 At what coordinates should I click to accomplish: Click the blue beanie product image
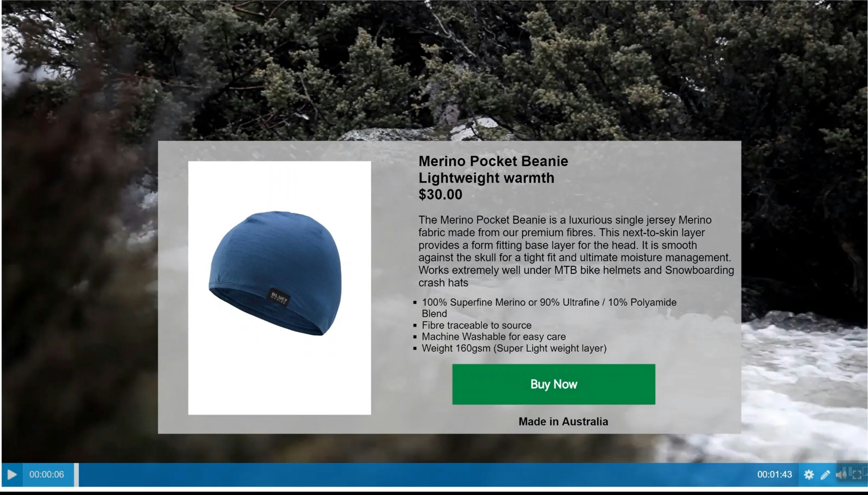point(279,288)
